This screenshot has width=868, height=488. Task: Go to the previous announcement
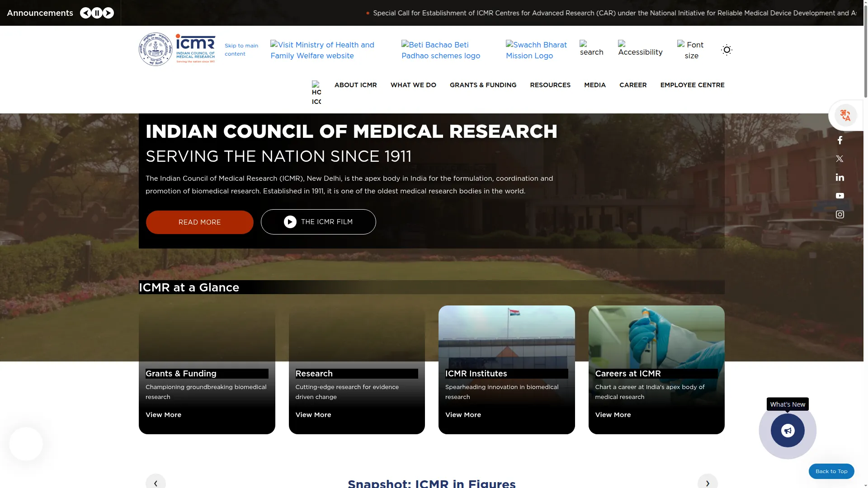click(x=85, y=13)
